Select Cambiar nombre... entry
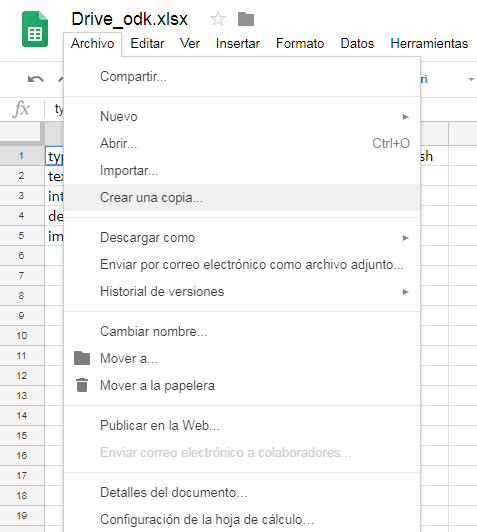 pyautogui.click(x=242, y=331)
